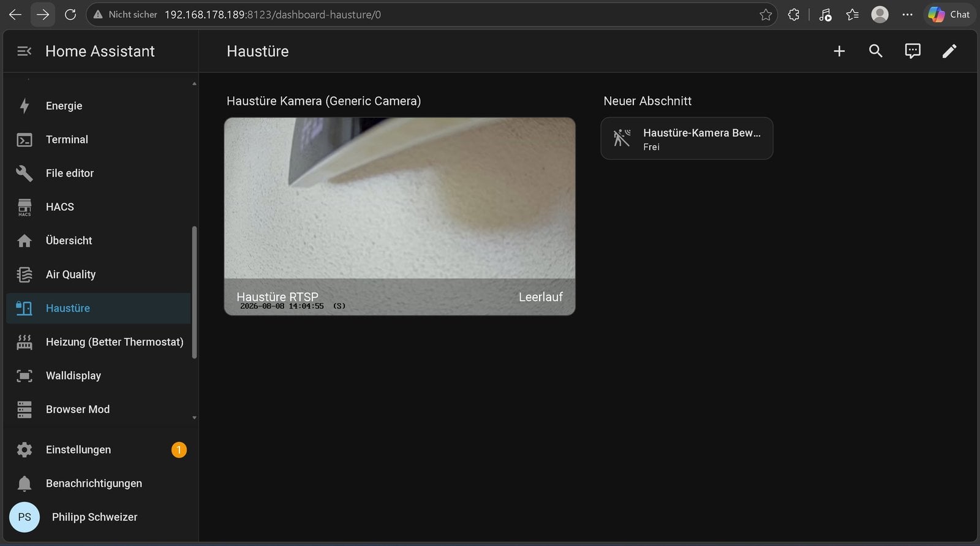
Task: Click the sidebar scroll down arrow
Action: coord(194,418)
